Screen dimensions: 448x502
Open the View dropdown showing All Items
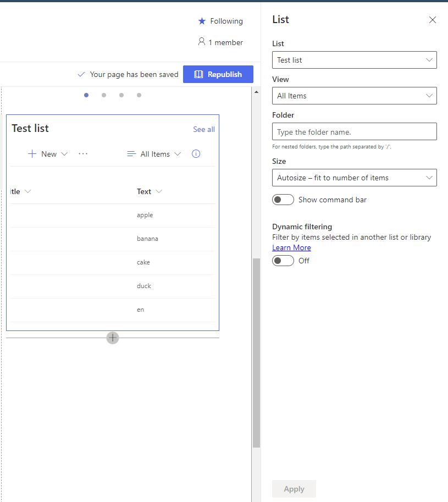354,96
